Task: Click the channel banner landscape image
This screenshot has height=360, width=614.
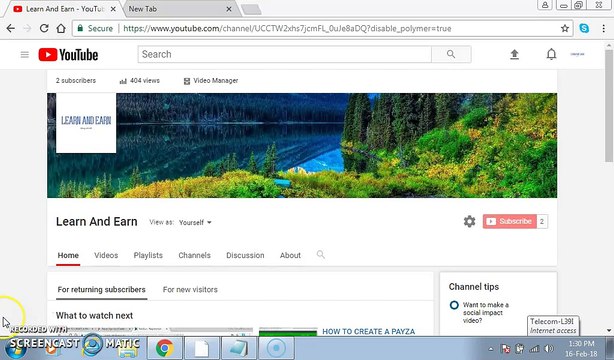Action: coord(302,145)
